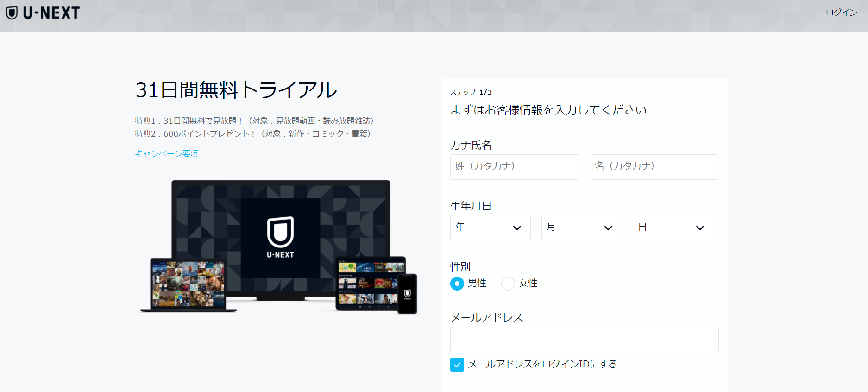Focus the 姓（カタカナ） input field

(x=514, y=167)
